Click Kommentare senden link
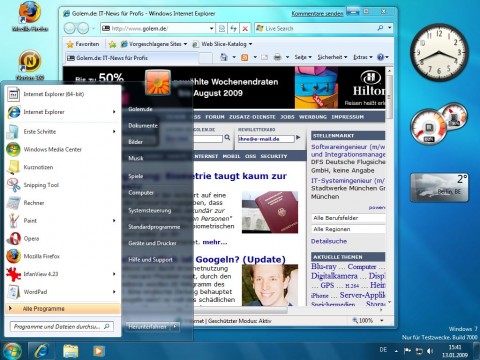Viewport: 480px width, 360px height. pyautogui.click(x=317, y=14)
